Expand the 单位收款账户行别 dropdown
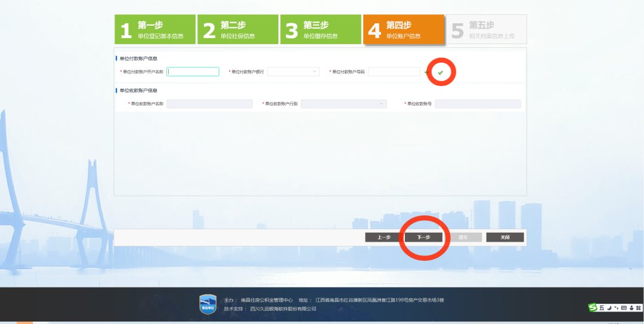Viewport: 644px width, 324px height. 343,104
